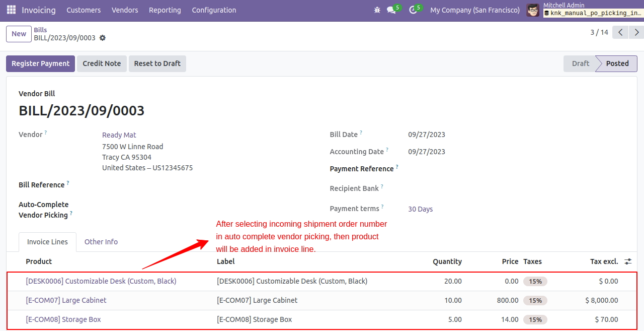Viewport: 644px width, 331px height.
Task: Open Customizable Desk product link
Action: coord(101,281)
